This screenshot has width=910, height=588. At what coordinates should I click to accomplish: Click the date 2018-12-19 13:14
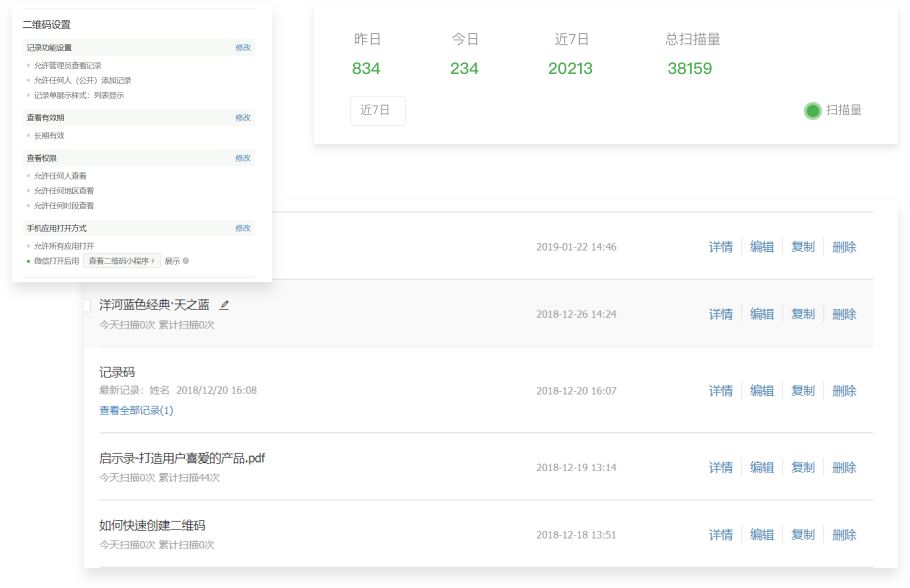click(576, 468)
